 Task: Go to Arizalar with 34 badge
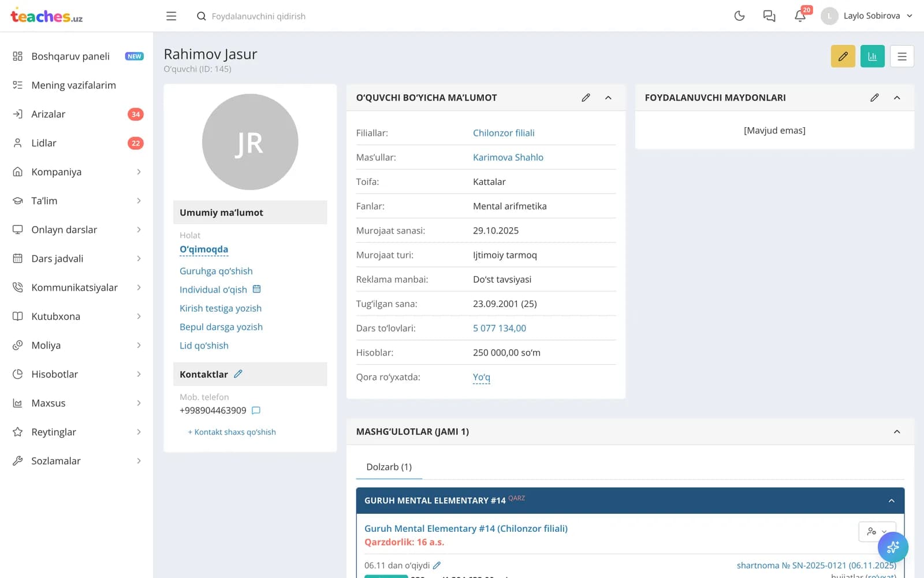pyautogui.click(x=77, y=114)
